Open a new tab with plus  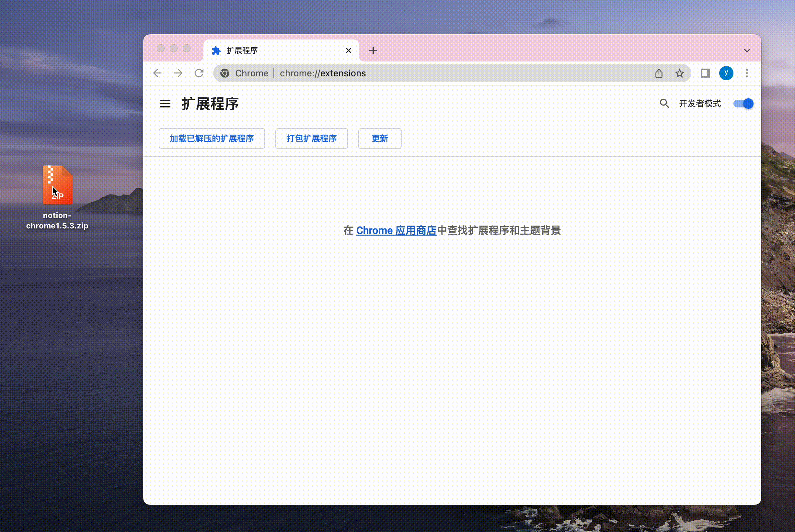(x=373, y=50)
